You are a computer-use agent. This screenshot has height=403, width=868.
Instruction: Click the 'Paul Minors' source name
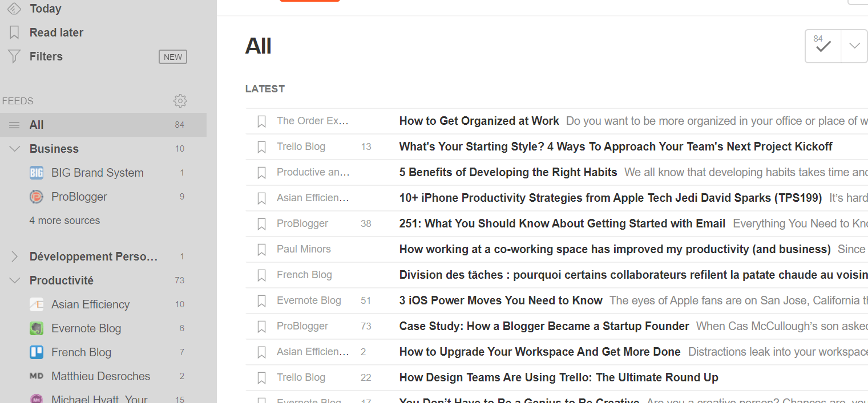[304, 249]
